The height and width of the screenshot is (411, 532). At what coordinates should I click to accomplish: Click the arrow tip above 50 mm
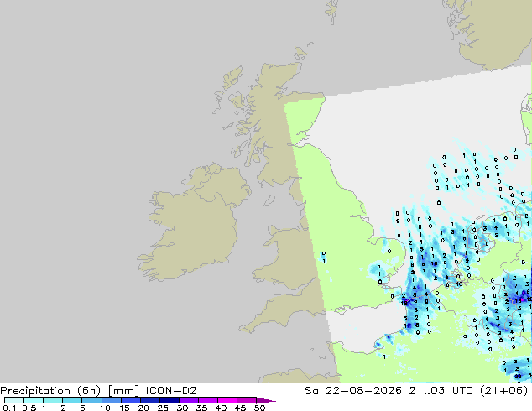[266, 400]
